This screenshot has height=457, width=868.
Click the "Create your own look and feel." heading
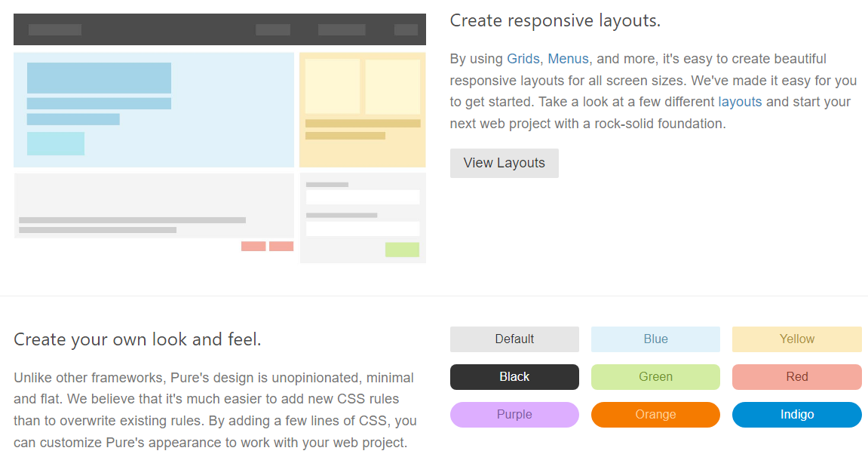137,339
